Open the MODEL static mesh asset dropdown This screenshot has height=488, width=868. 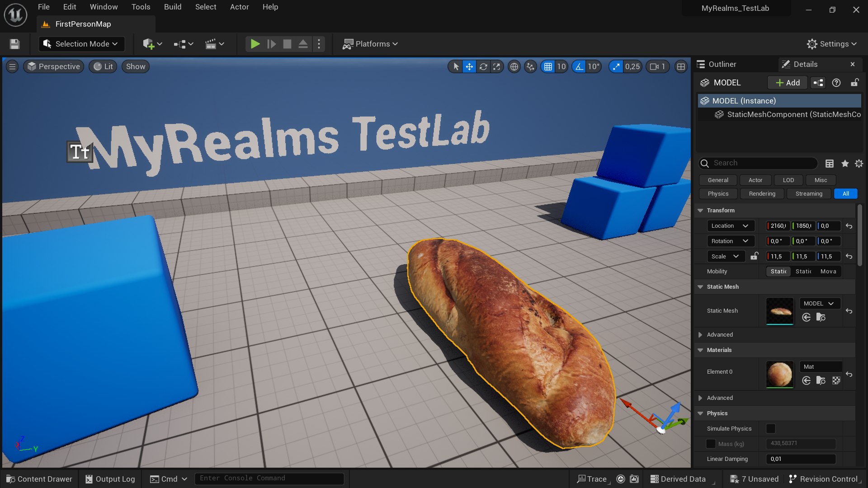[820, 304]
